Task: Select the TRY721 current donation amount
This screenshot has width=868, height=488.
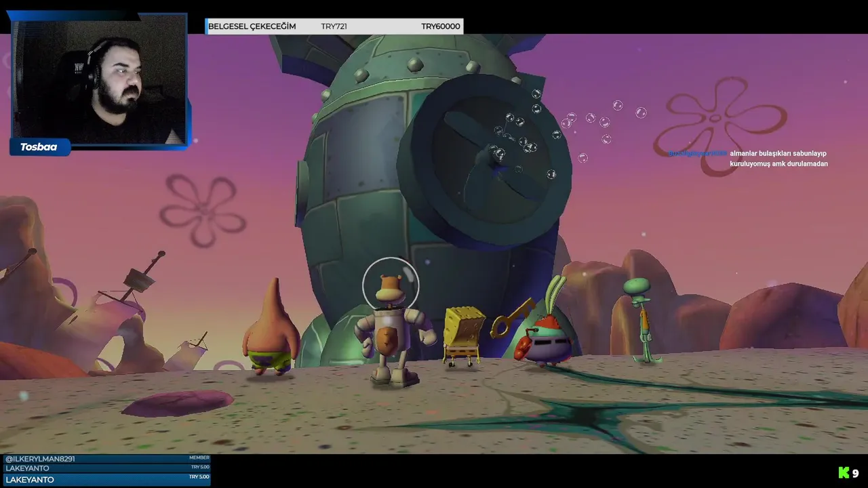Action: tap(334, 26)
